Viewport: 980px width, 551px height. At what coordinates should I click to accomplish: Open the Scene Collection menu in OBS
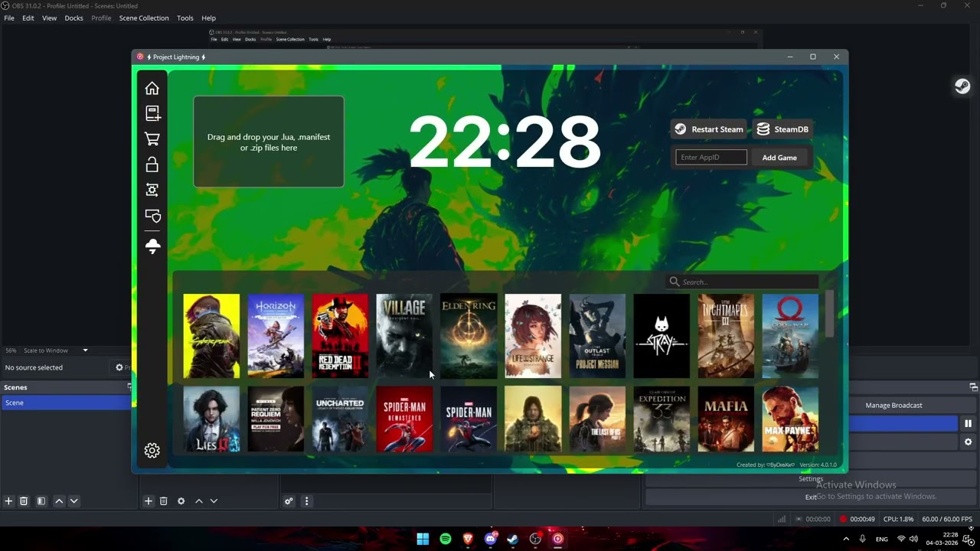click(x=144, y=18)
